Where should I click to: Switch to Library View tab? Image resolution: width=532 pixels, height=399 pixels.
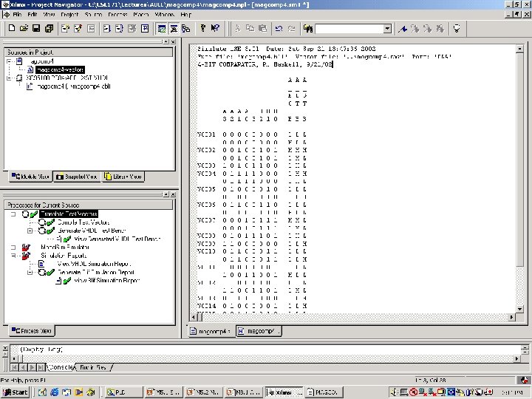(123, 177)
